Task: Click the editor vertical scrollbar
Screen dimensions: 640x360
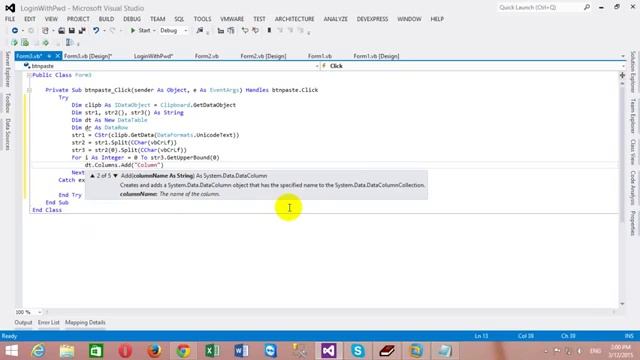Action: pos(622,155)
